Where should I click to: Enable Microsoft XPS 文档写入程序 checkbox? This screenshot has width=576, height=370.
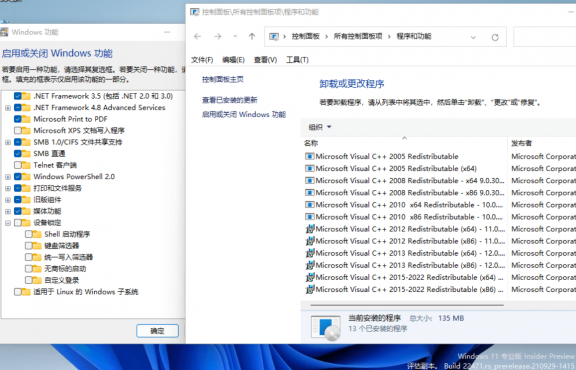(18, 130)
